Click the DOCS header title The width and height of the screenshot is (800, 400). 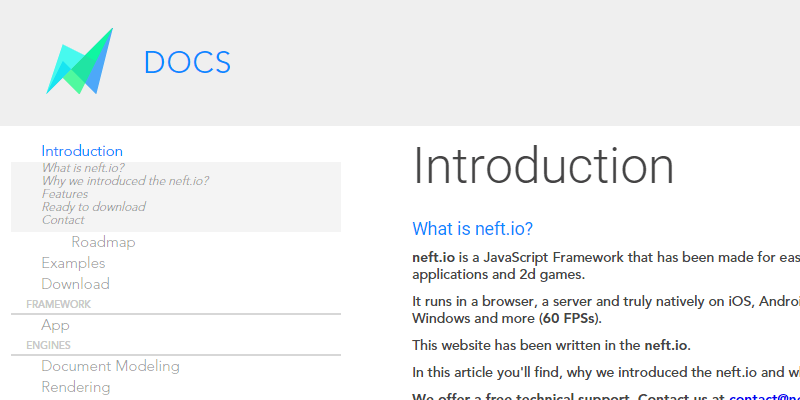pyautogui.click(x=187, y=63)
